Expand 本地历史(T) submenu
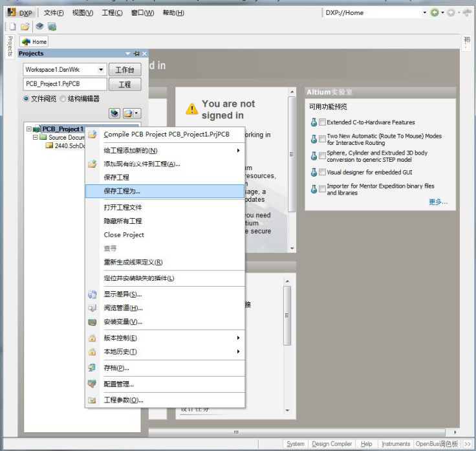The width and height of the screenshot is (476, 451). 238,351
